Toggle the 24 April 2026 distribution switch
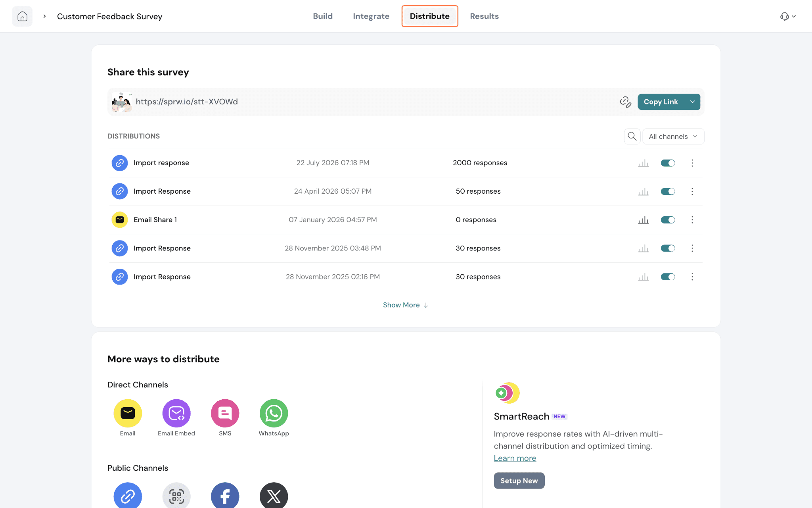 point(668,192)
